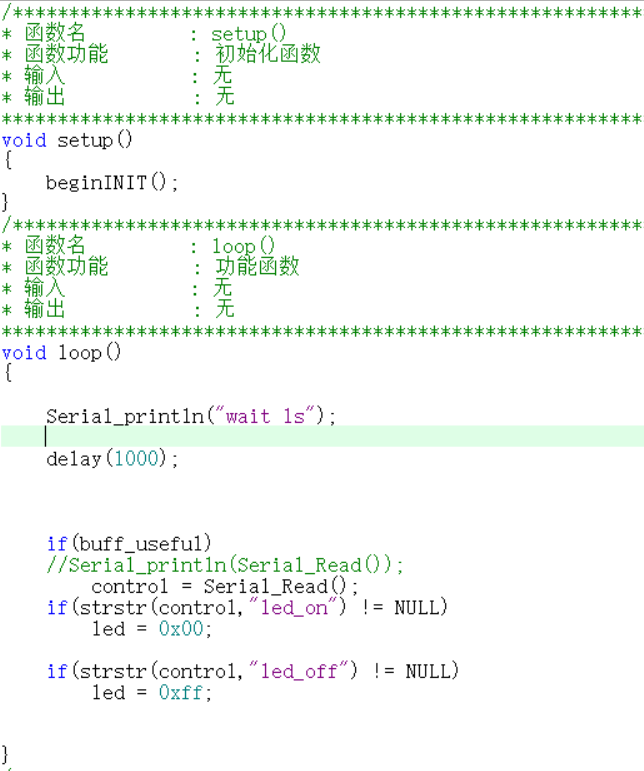
Task: Click the 1000 numeric value
Action: tap(137, 458)
